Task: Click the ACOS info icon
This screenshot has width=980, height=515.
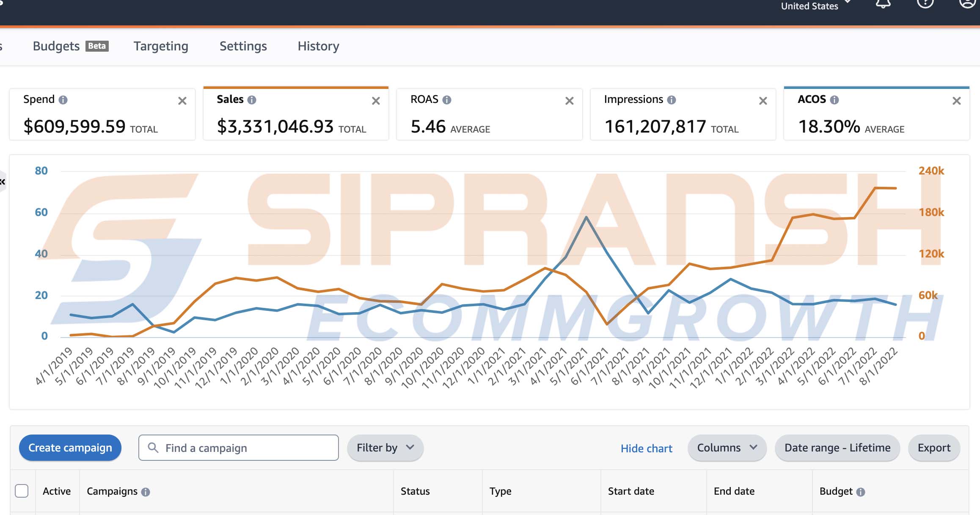Action: [x=834, y=100]
